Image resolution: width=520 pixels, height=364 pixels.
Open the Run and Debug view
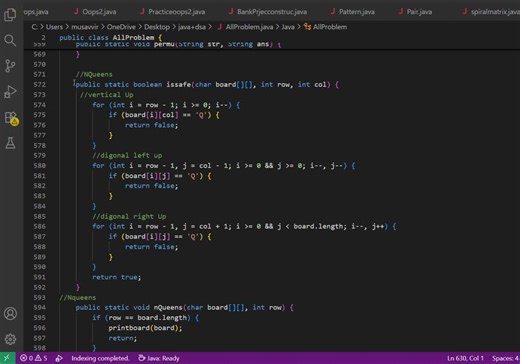coord(10,92)
